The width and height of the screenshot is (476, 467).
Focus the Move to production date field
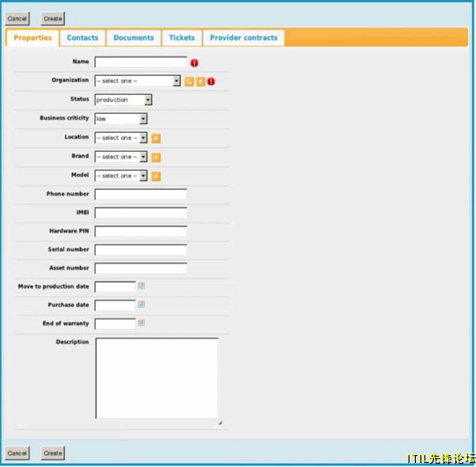(x=115, y=287)
